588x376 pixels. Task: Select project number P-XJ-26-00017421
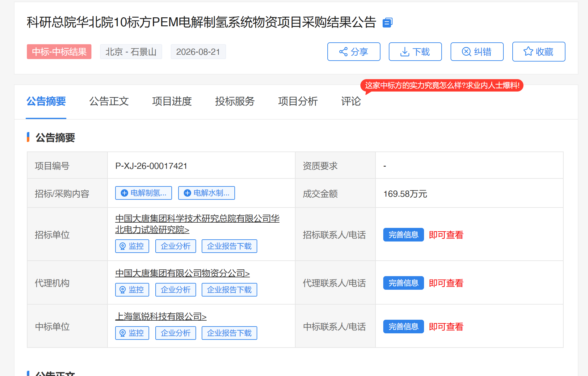click(151, 166)
